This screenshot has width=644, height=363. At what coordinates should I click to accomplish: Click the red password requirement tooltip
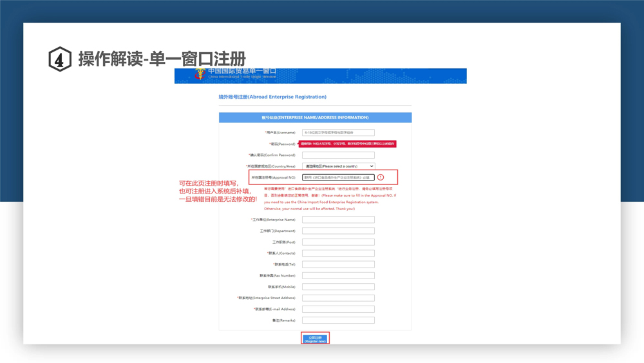pos(348,144)
